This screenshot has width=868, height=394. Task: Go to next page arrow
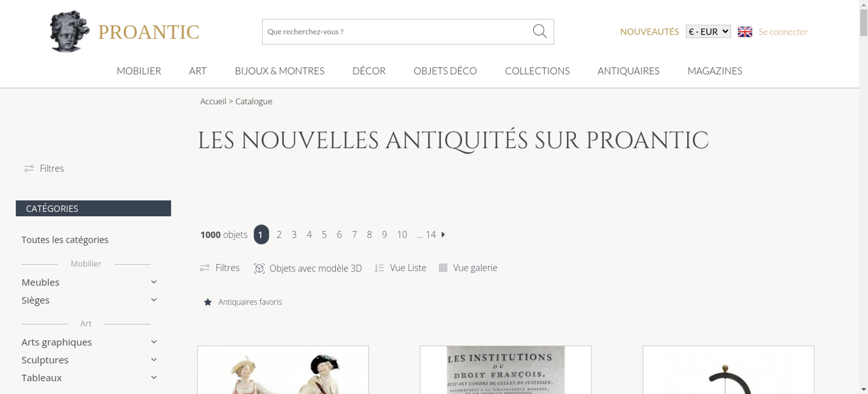point(443,234)
